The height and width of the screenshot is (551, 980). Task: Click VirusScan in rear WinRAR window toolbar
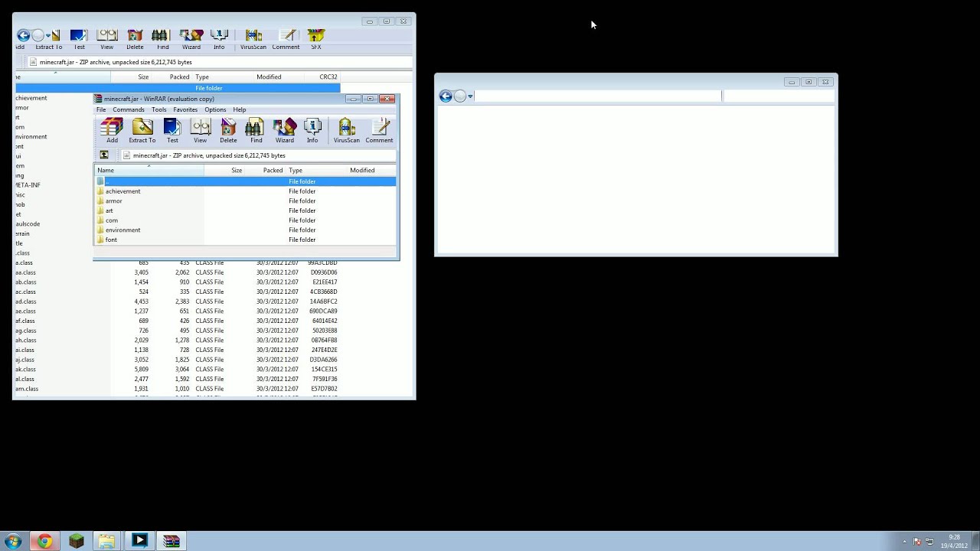tap(253, 40)
